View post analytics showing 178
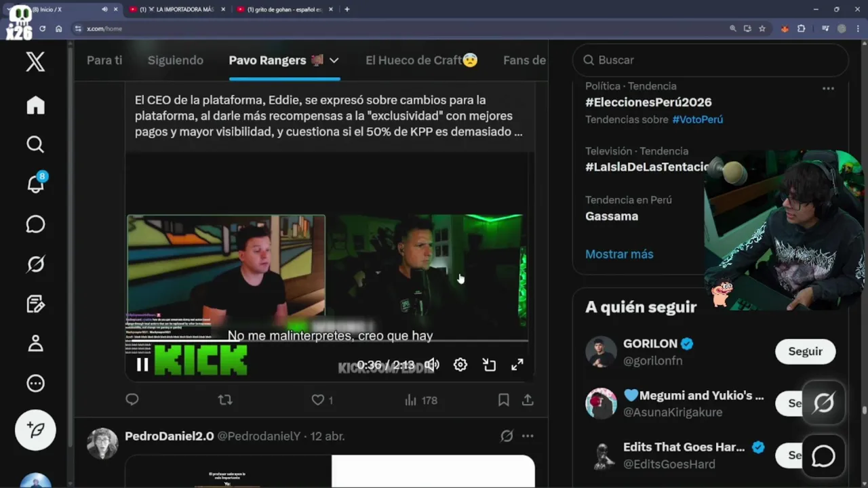Image resolution: width=868 pixels, height=488 pixels. point(420,400)
